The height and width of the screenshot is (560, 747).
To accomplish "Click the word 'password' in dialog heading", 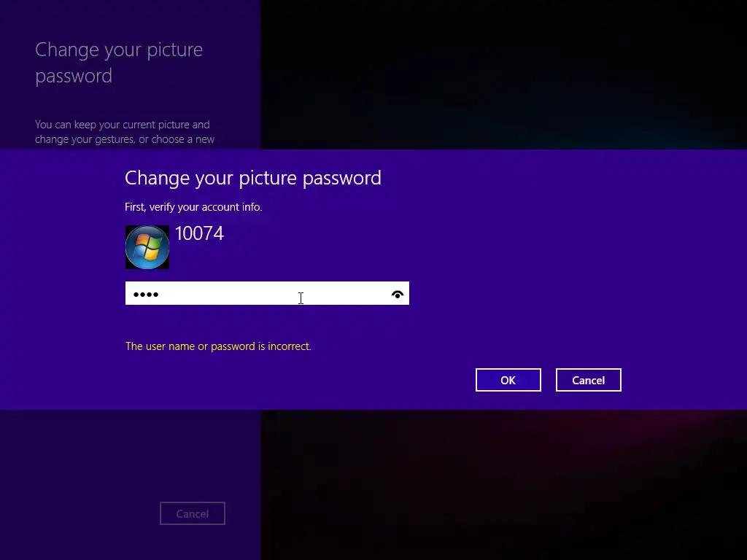I will coord(341,179).
